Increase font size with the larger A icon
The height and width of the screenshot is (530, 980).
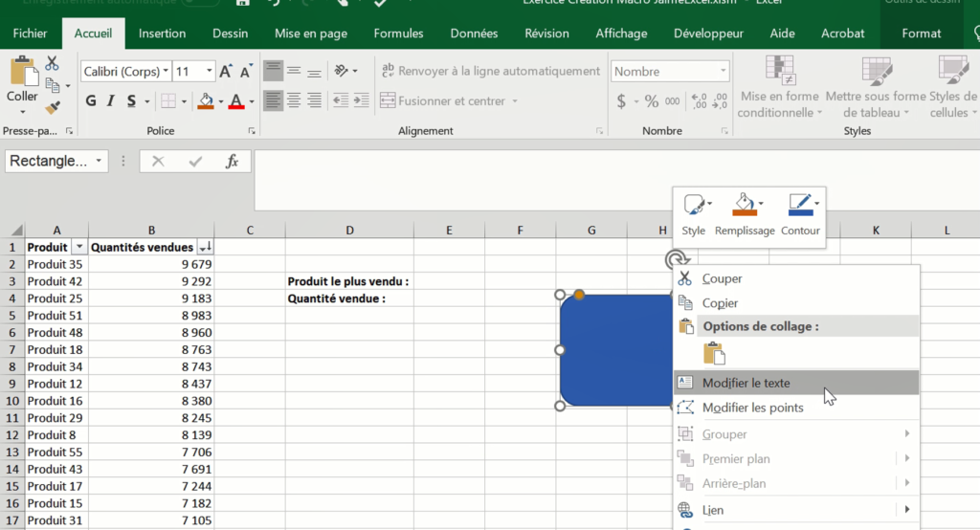(225, 72)
